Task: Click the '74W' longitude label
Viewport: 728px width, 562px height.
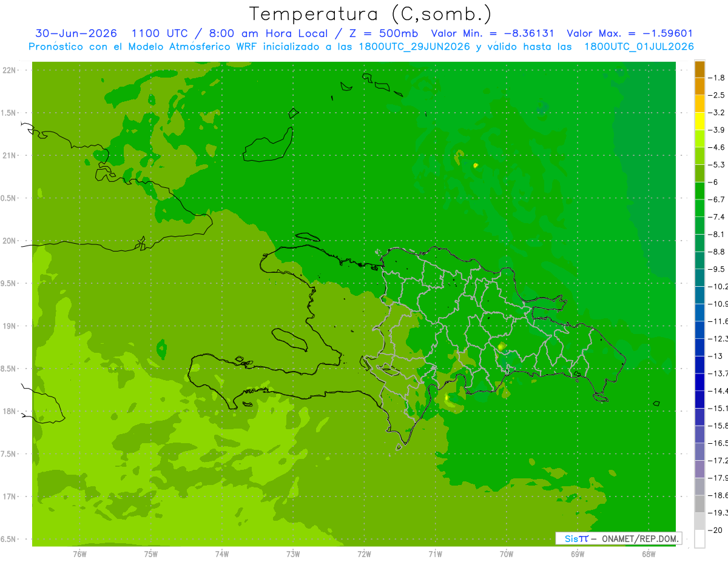Action: (x=221, y=554)
